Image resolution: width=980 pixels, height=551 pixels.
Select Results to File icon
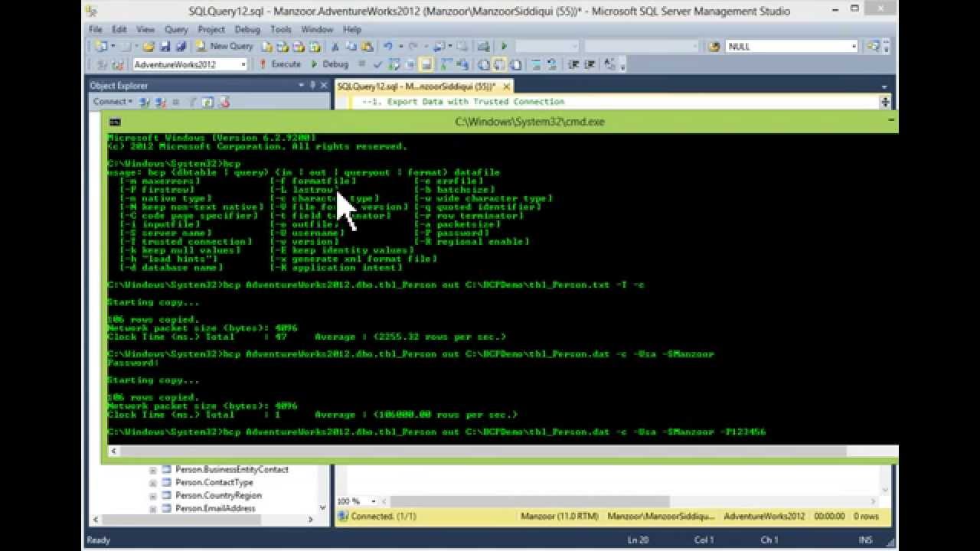[515, 64]
